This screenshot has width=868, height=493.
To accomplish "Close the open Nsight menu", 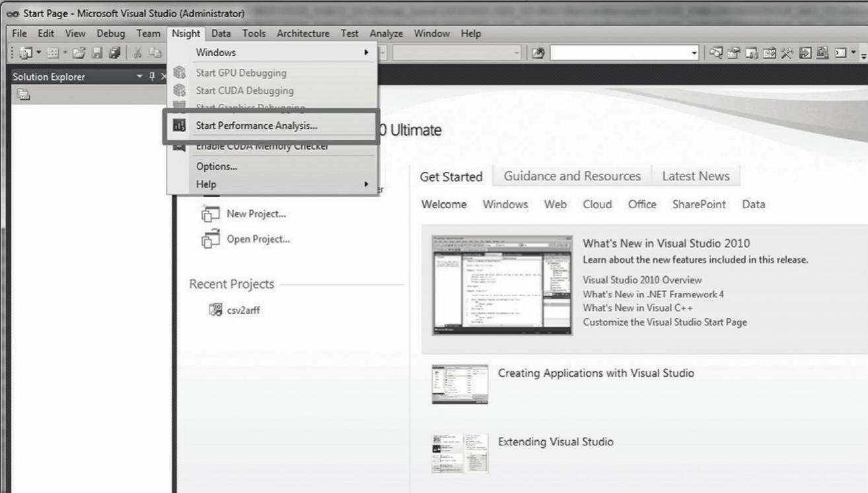I will pos(186,34).
